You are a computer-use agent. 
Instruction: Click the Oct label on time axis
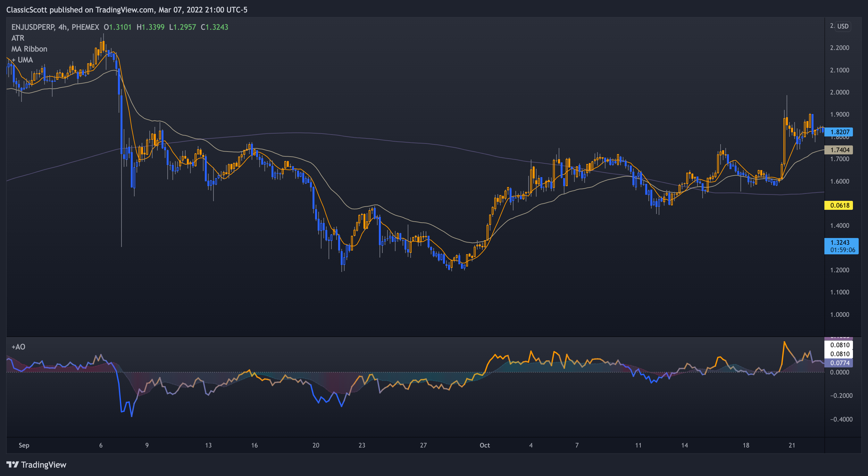tap(485, 445)
